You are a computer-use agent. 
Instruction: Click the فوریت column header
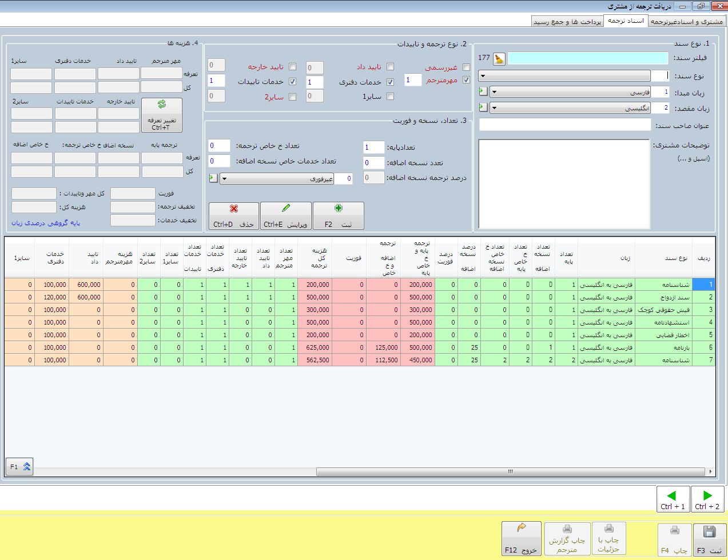pos(349,258)
